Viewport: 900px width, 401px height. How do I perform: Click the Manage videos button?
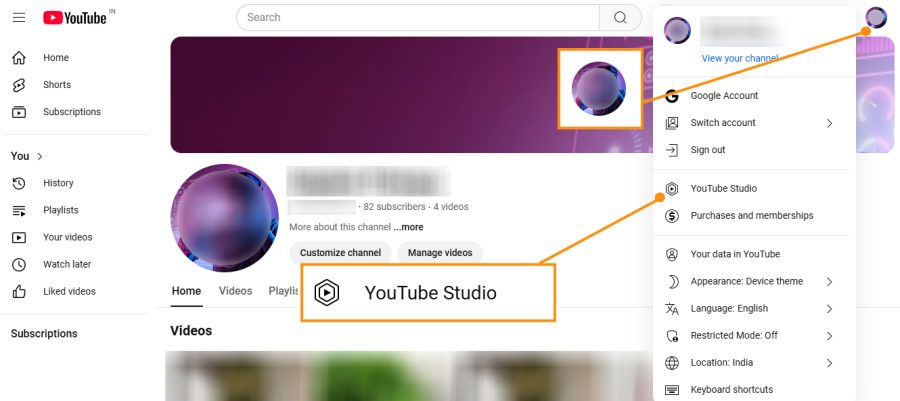[440, 253]
